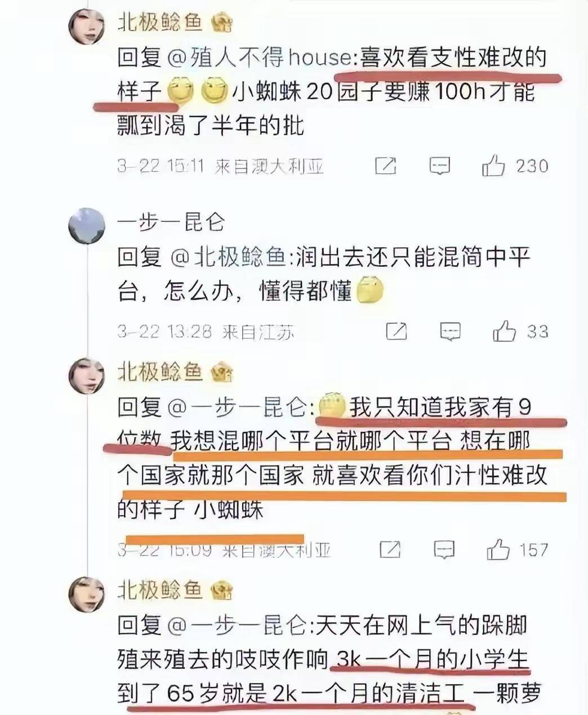The height and width of the screenshot is (715, 588).
Task: Open the last 北极鲶鱼 avatar
Action: click(x=86, y=595)
